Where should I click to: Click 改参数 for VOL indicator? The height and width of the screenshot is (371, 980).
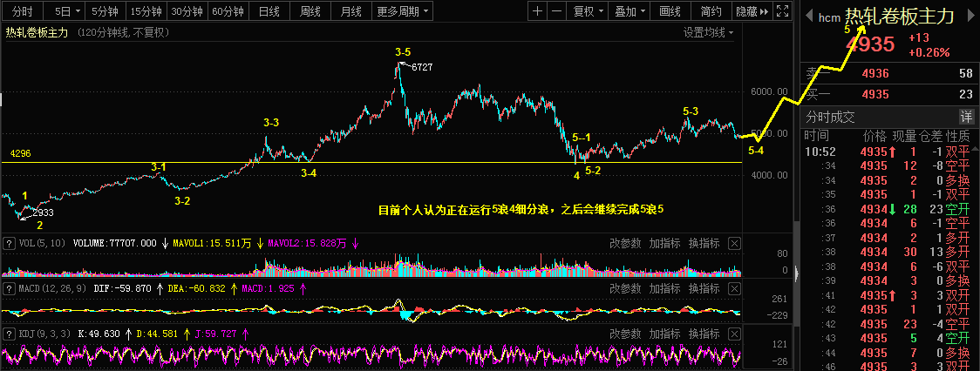[x=626, y=243]
